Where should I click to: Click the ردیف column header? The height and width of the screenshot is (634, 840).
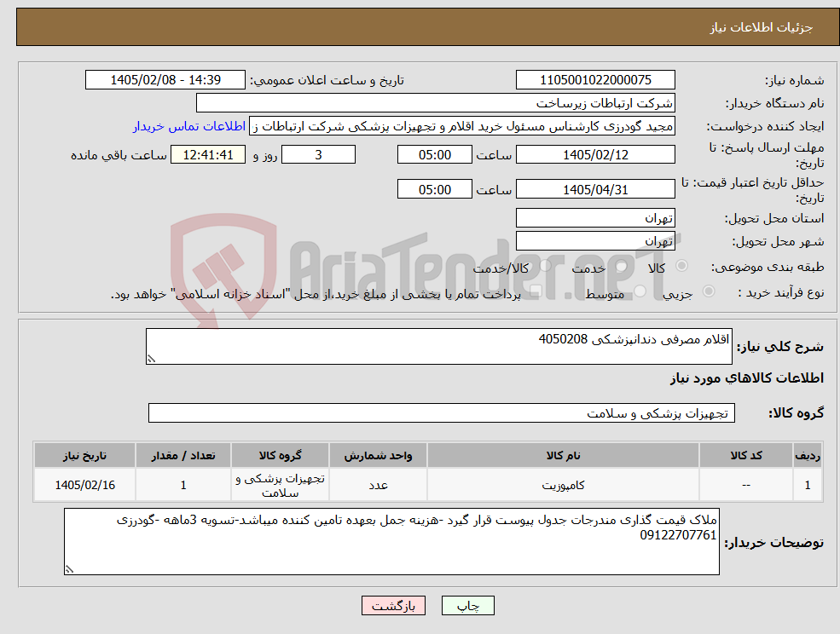(x=808, y=455)
